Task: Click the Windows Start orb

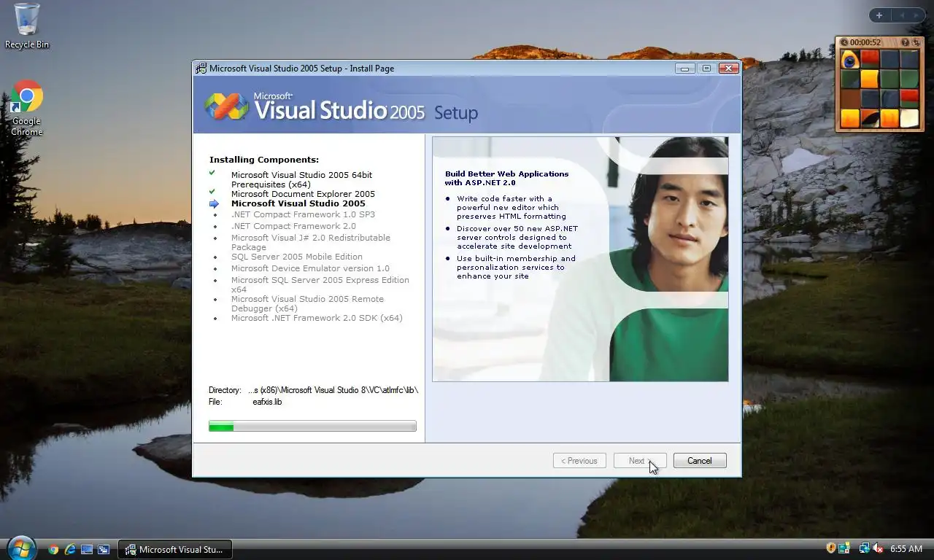Action: [20, 548]
